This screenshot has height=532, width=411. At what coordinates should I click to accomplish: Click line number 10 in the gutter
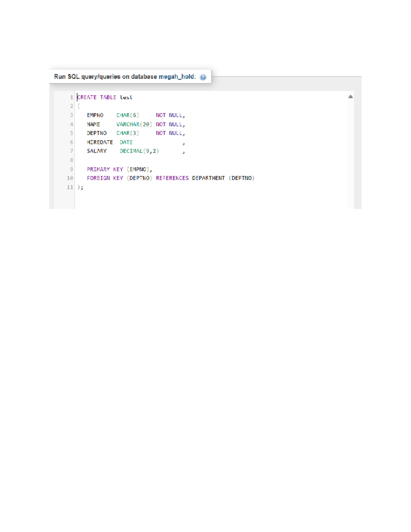pyautogui.click(x=70, y=178)
